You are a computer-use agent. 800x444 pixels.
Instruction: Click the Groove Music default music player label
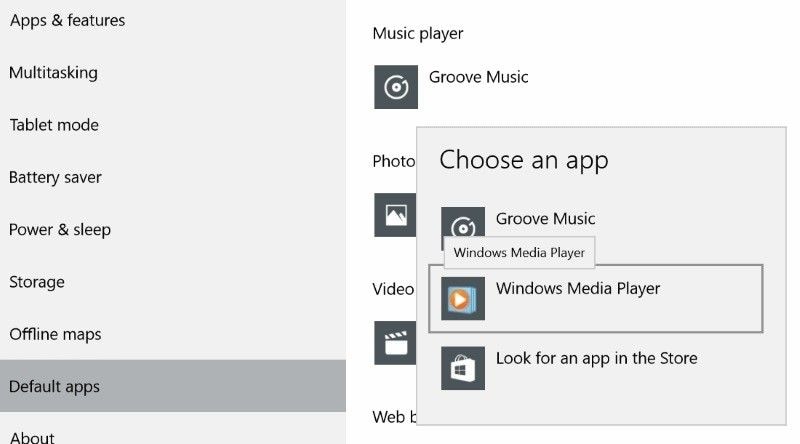[x=478, y=77]
